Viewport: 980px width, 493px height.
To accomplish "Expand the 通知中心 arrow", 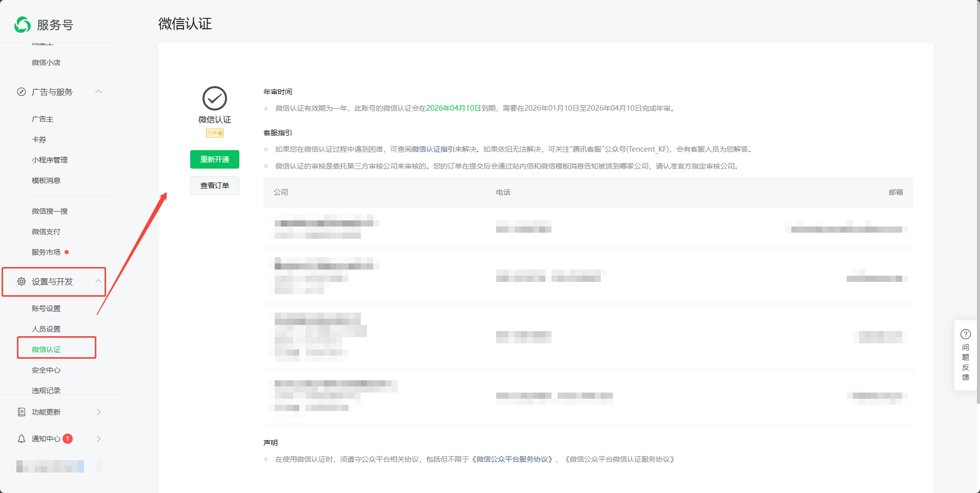I will point(98,439).
